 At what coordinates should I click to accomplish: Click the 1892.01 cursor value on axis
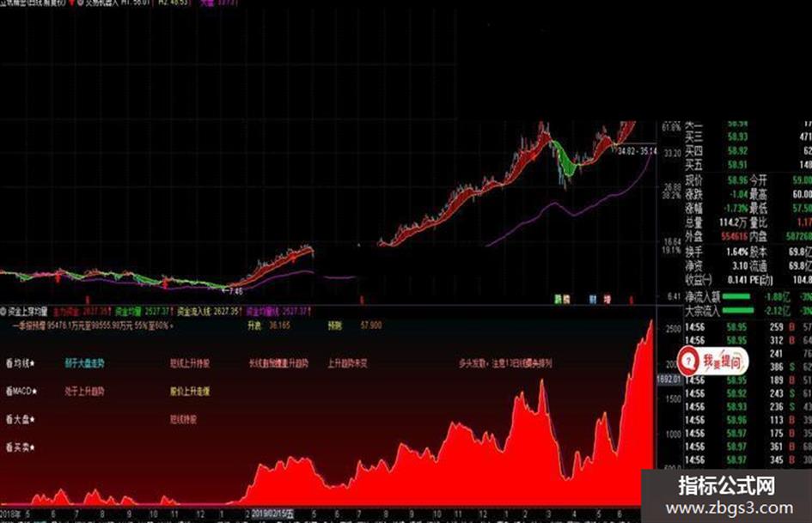click(x=669, y=379)
